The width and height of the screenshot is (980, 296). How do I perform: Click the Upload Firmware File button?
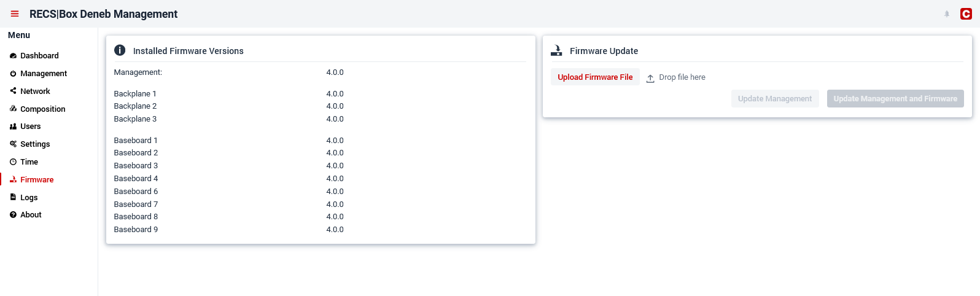tap(595, 77)
